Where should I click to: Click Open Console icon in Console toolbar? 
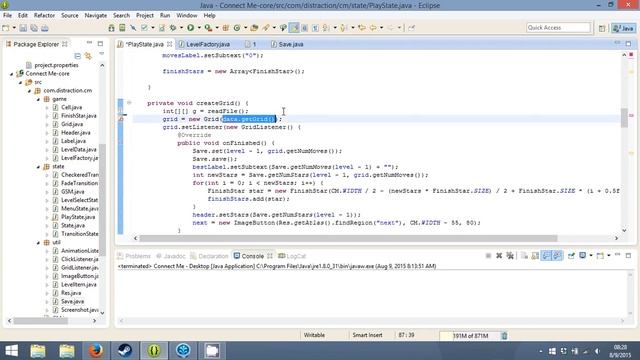click(x=600, y=256)
